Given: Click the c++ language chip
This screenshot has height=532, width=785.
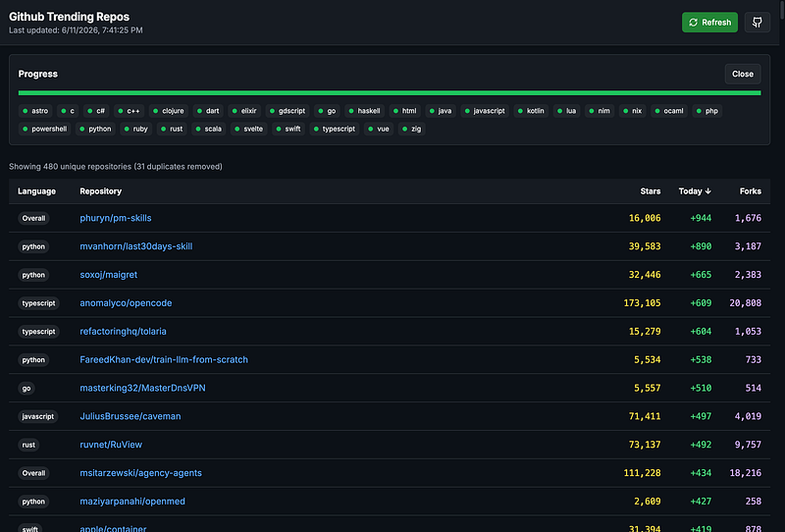Looking at the screenshot, I should [129, 111].
